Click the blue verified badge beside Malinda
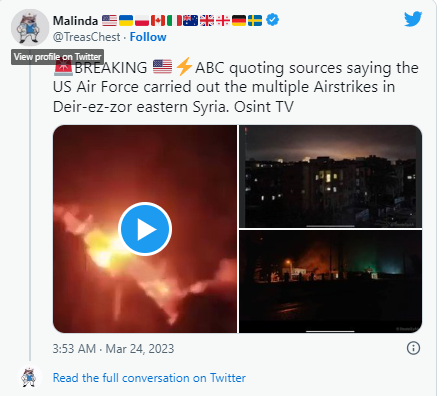 click(x=272, y=20)
